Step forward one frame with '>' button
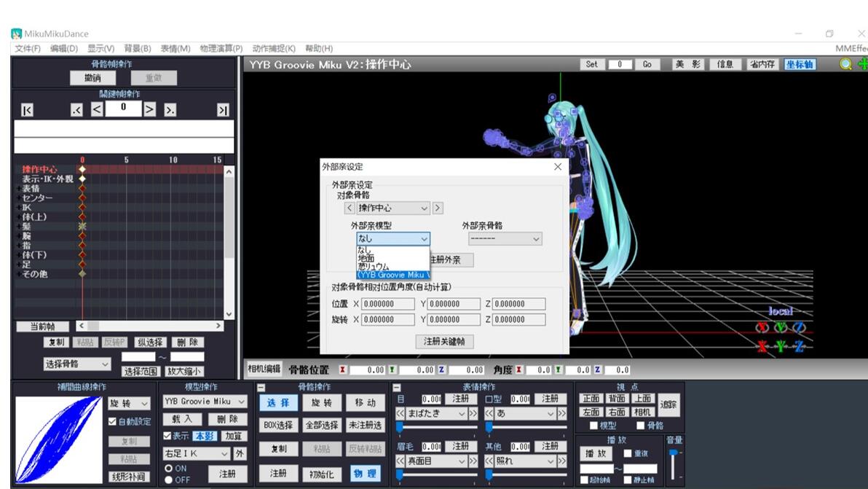 coord(149,109)
